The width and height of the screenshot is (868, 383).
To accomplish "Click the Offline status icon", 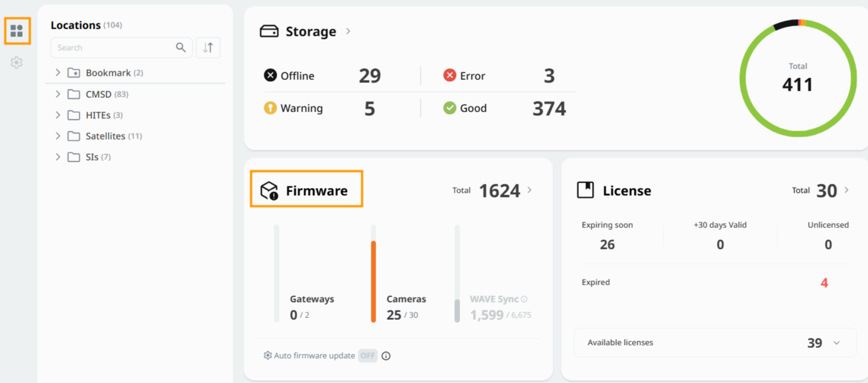I will tap(271, 75).
